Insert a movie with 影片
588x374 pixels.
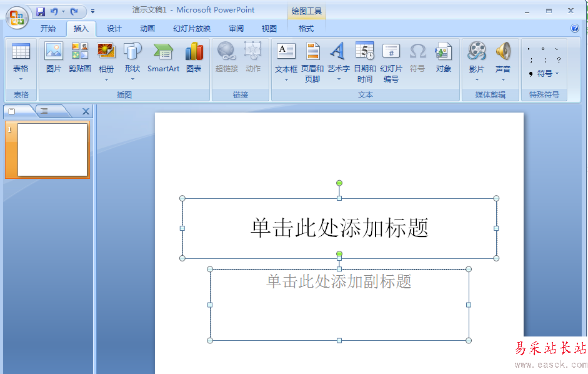[x=477, y=57]
